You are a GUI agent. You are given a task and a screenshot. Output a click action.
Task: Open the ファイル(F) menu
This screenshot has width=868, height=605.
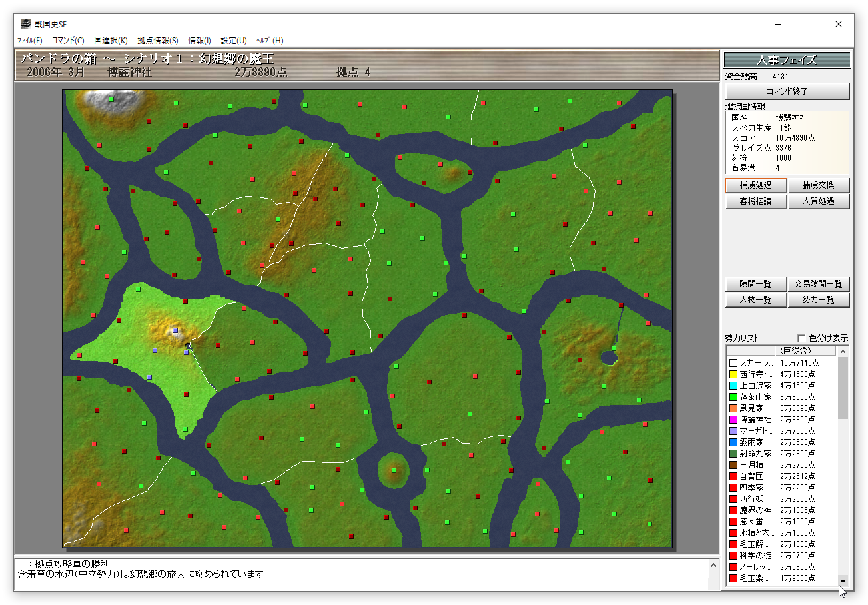[x=29, y=41]
